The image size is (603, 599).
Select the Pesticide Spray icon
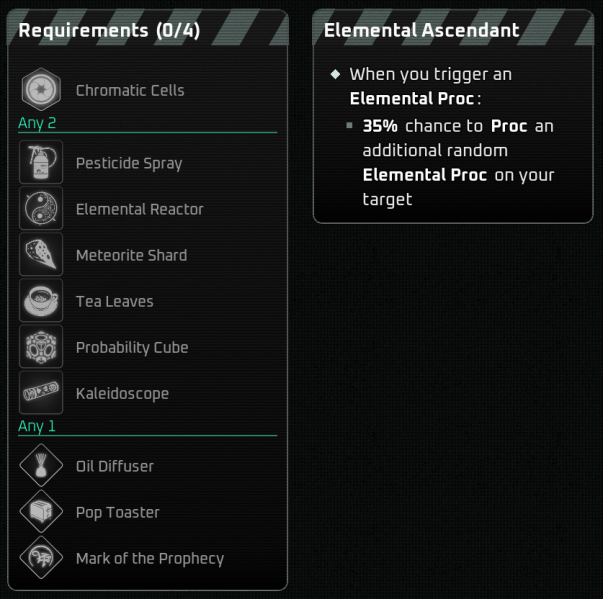click(x=41, y=163)
